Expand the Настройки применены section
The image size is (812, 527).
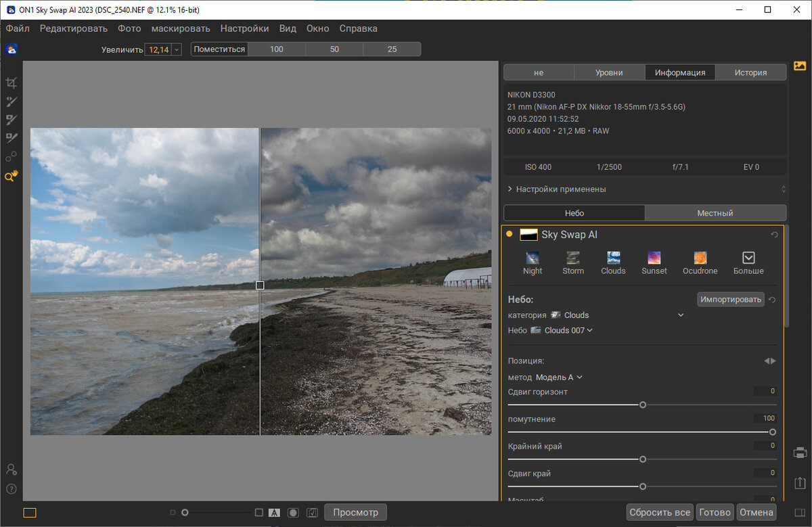pyautogui.click(x=560, y=189)
